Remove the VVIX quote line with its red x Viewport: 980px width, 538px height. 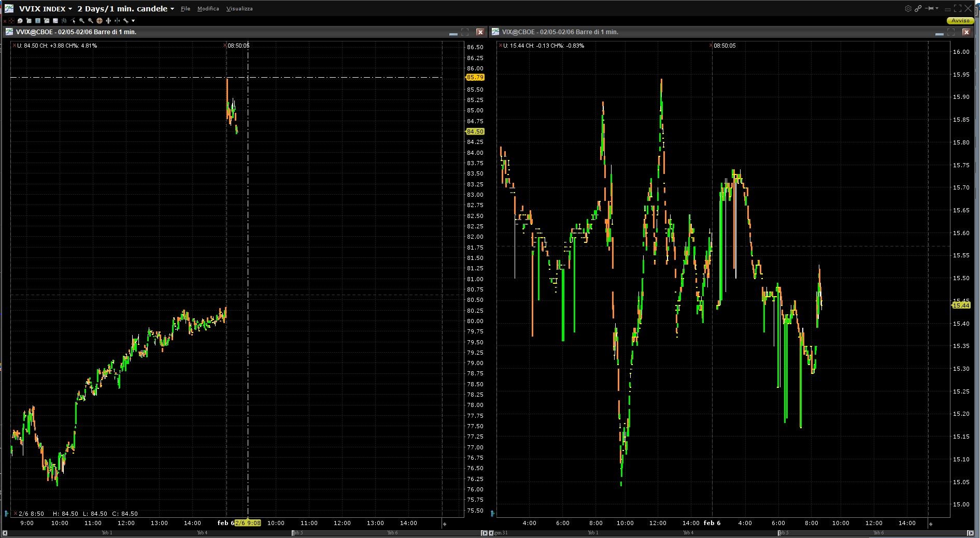pos(14,46)
